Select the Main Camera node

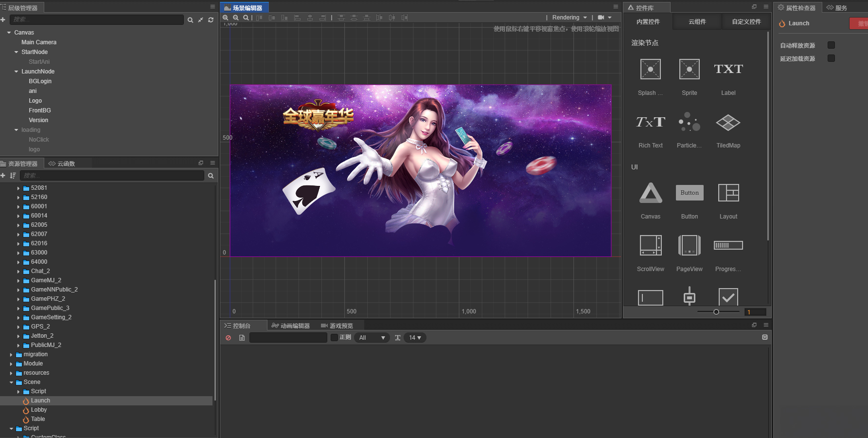[x=39, y=42]
